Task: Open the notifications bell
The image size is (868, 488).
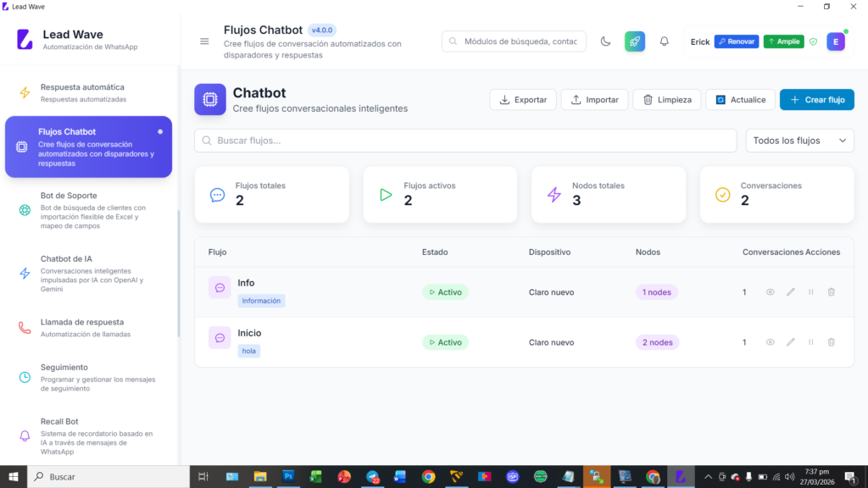Action: click(664, 42)
